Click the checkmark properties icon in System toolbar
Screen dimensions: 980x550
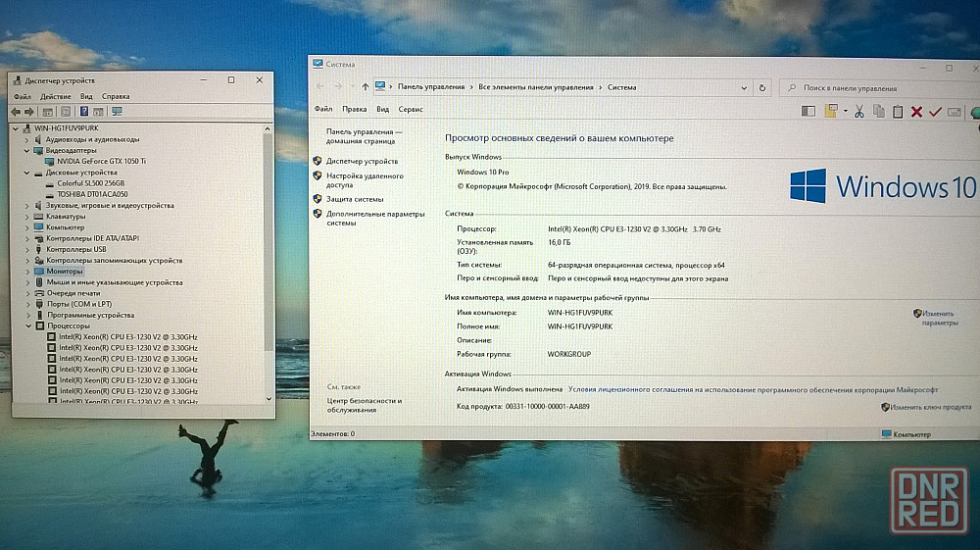[x=935, y=112]
